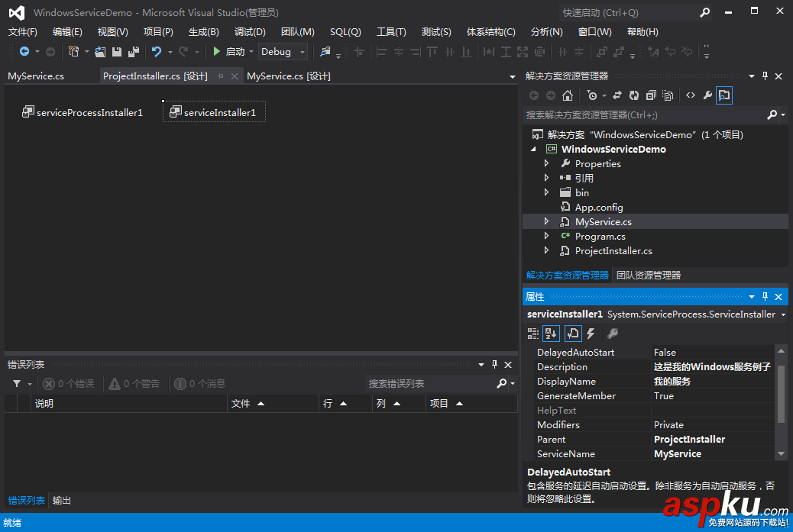Pin the Solution Explorer panel
This screenshot has height=532, width=793.
tap(765, 76)
